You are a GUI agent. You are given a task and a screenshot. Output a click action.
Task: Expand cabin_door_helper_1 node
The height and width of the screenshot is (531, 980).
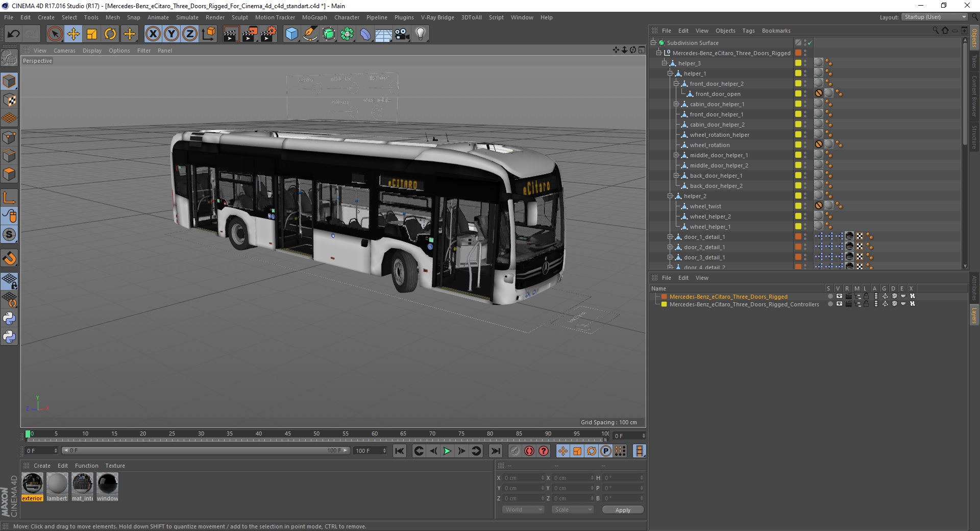coord(676,104)
